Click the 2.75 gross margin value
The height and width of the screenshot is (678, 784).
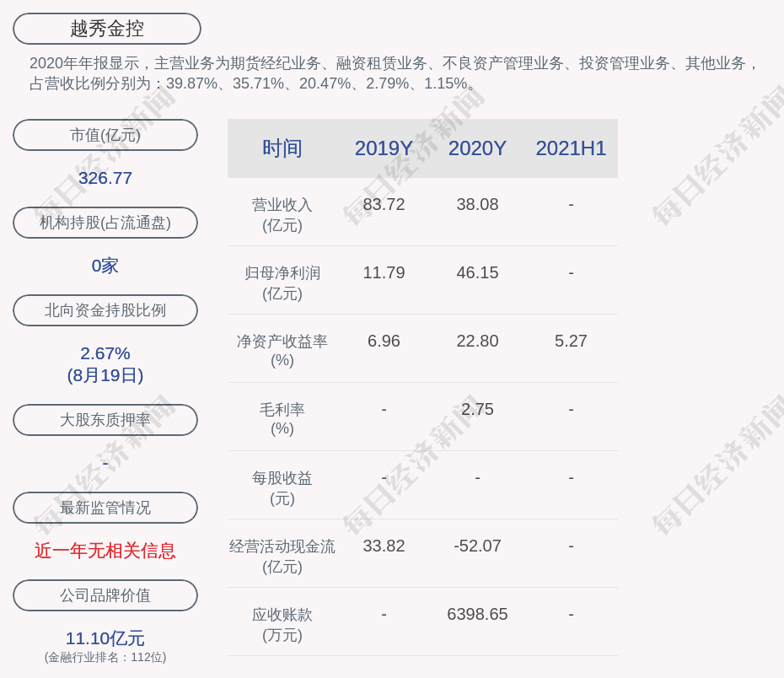pos(477,409)
